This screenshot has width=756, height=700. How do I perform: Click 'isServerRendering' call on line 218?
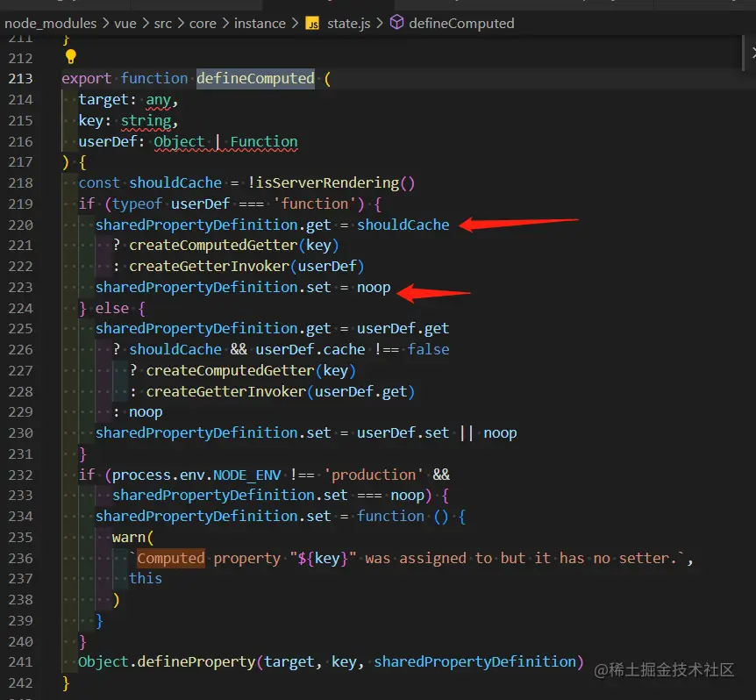(x=327, y=183)
